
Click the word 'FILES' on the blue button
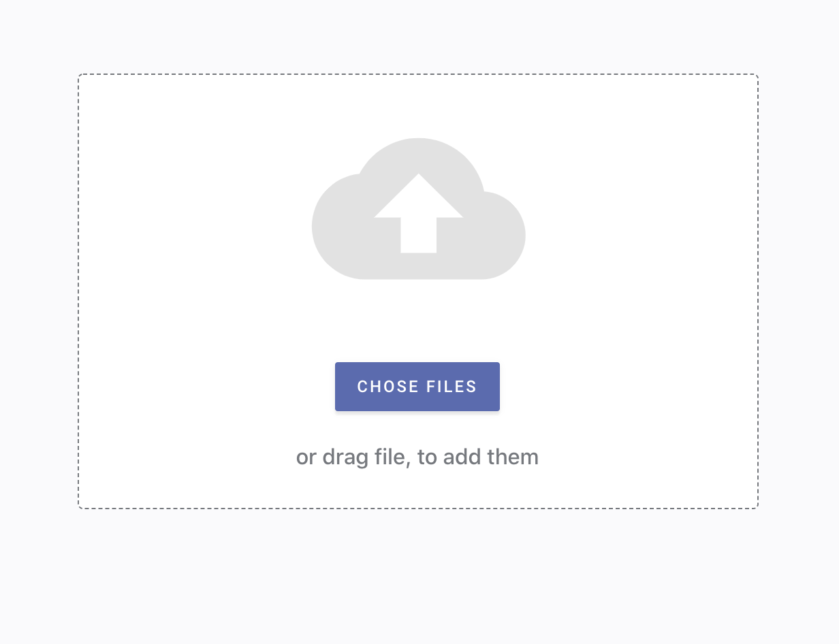(x=452, y=387)
